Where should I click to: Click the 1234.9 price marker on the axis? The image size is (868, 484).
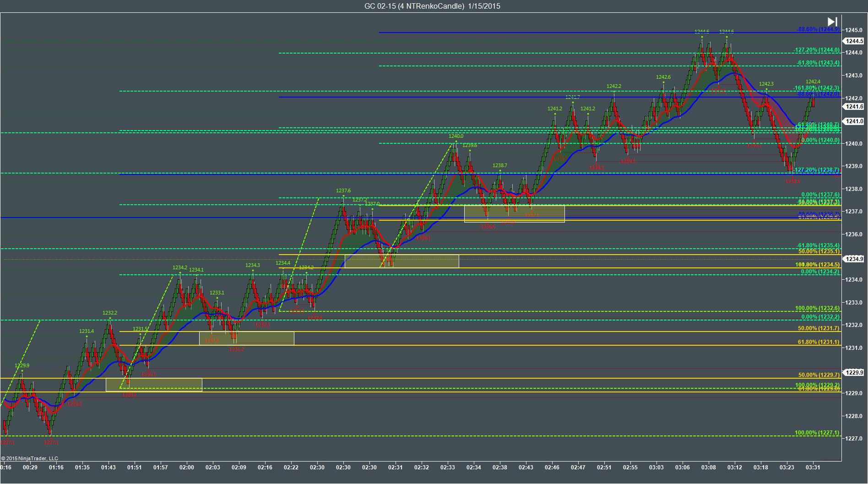854,259
